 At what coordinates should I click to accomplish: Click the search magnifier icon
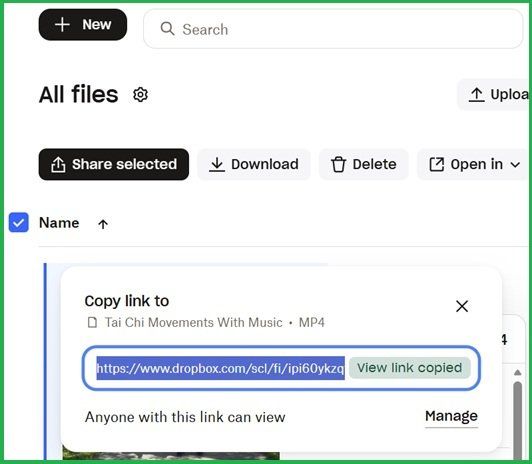167,29
